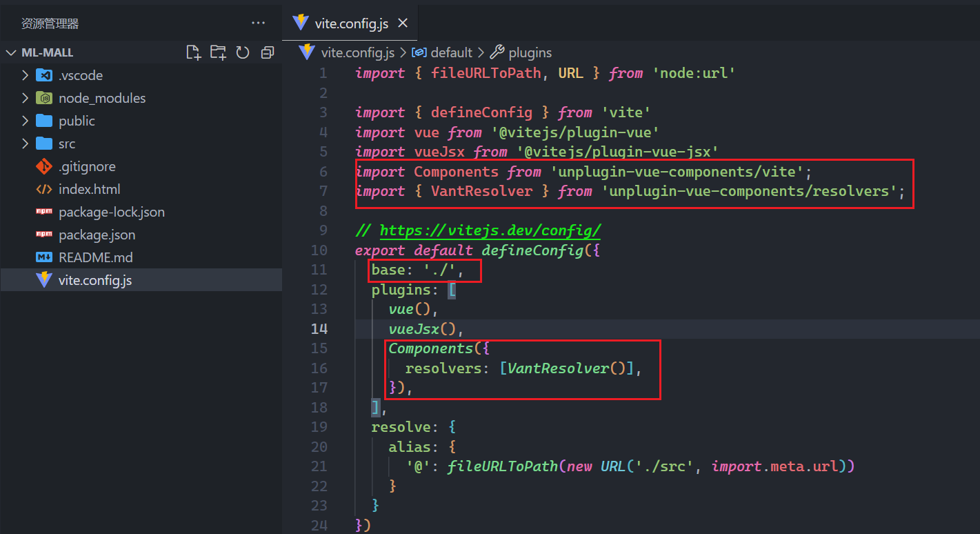
Task: Click the symbol icon before default breadcrumb
Action: click(419, 52)
